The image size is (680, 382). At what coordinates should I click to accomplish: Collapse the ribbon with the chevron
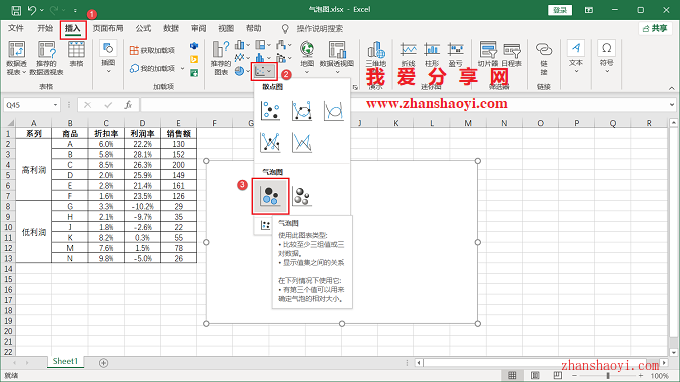[671, 88]
